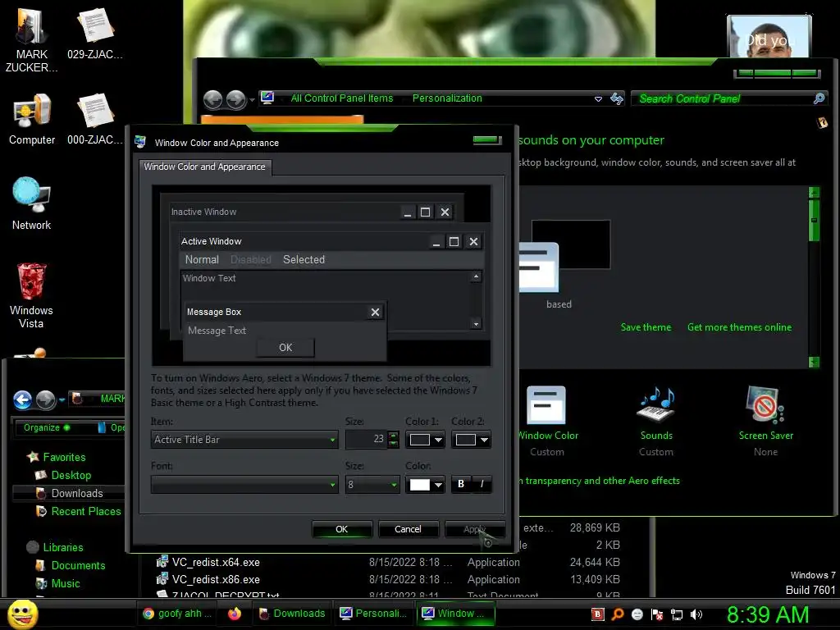Click Cancel in Window Color and Appearance dialog

click(409, 529)
